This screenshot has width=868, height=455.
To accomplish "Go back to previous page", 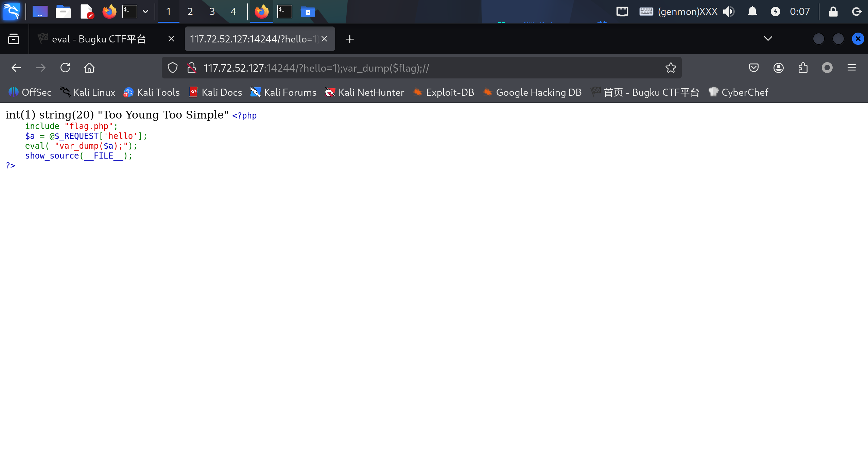I will 16,68.
